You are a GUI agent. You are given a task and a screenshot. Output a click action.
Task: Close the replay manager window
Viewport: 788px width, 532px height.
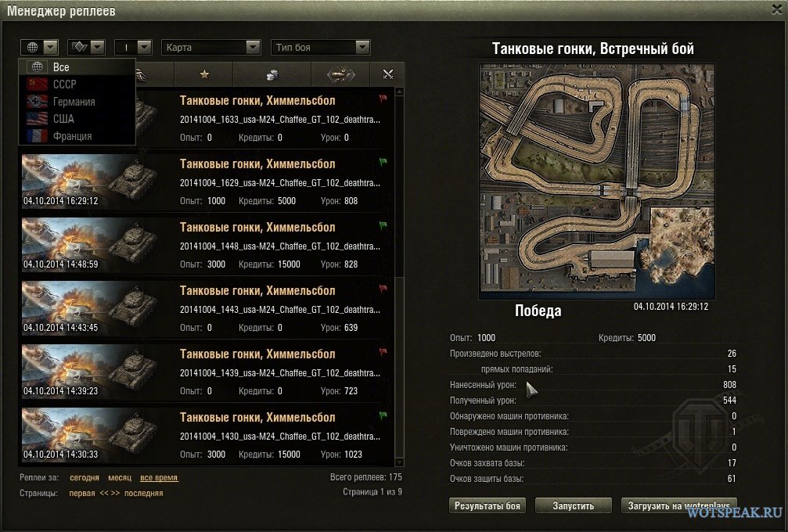774,12
